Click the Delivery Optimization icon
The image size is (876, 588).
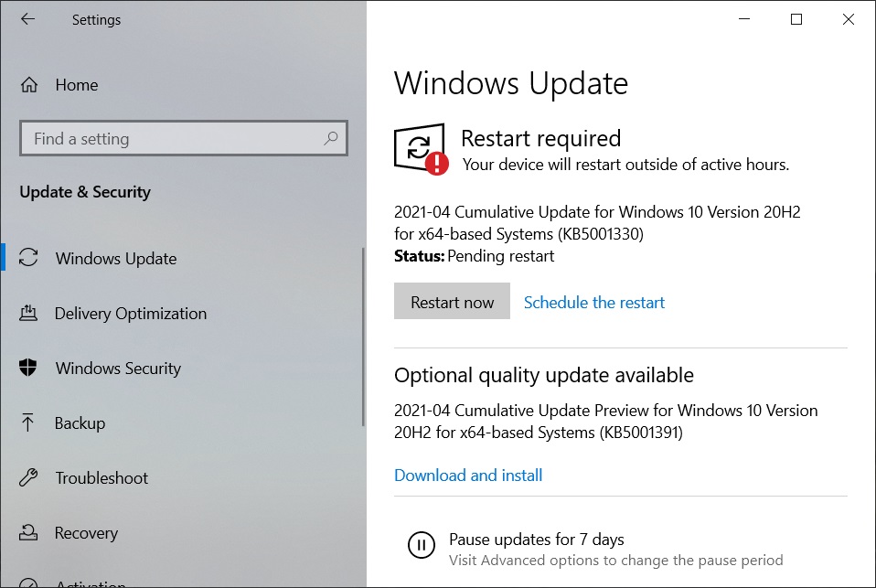click(x=28, y=313)
